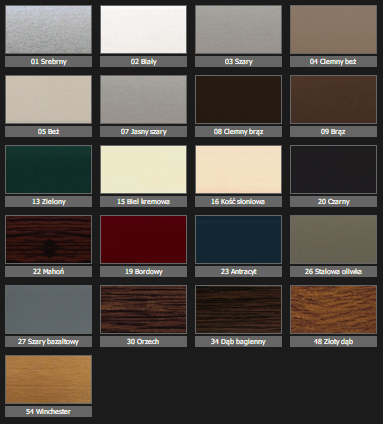Choose the 07 Jasny szary swatch
The height and width of the screenshot is (424, 383).
(143, 100)
